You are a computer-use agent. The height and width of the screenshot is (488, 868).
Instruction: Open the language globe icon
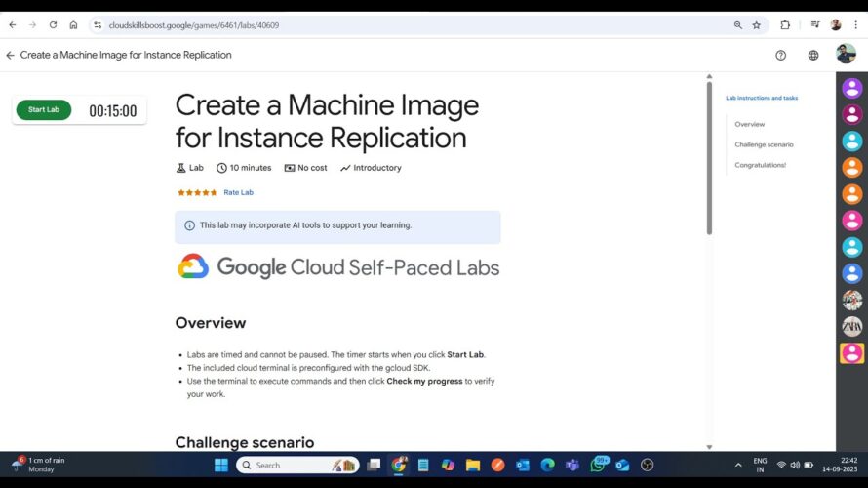click(813, 56)
